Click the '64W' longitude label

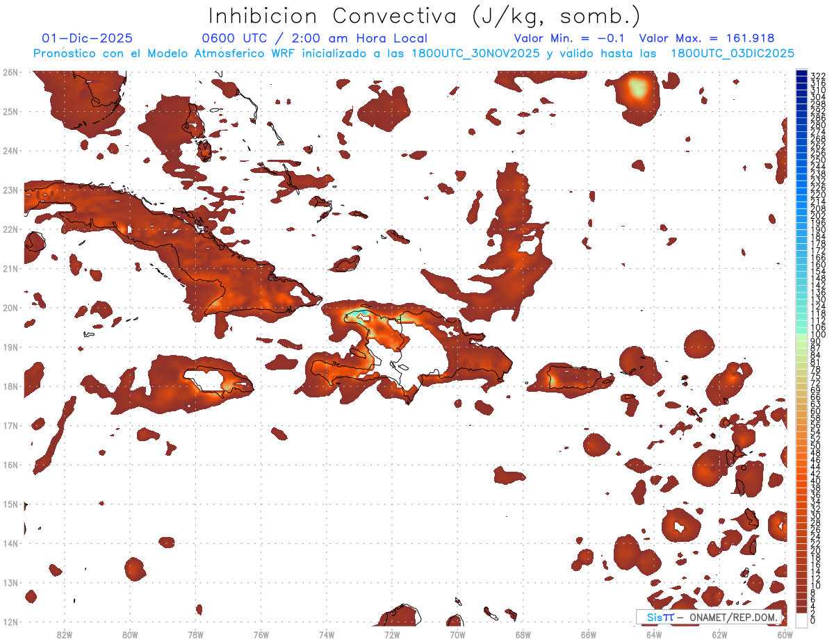click(x=654, y=634)
